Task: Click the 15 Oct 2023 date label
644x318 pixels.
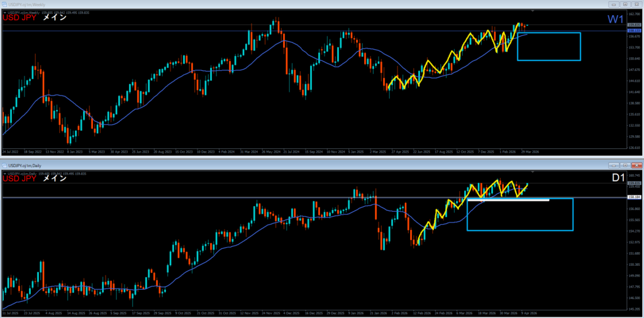Action: [183, 151]
